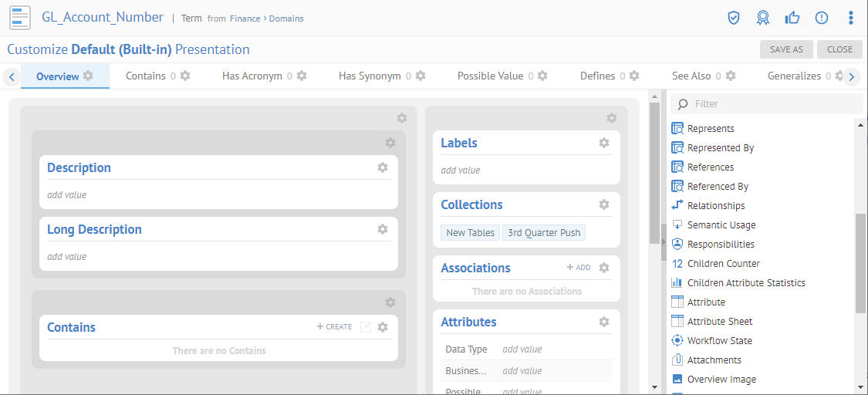Collapse the right widget panel splitter arrow

tap(663, 242)
